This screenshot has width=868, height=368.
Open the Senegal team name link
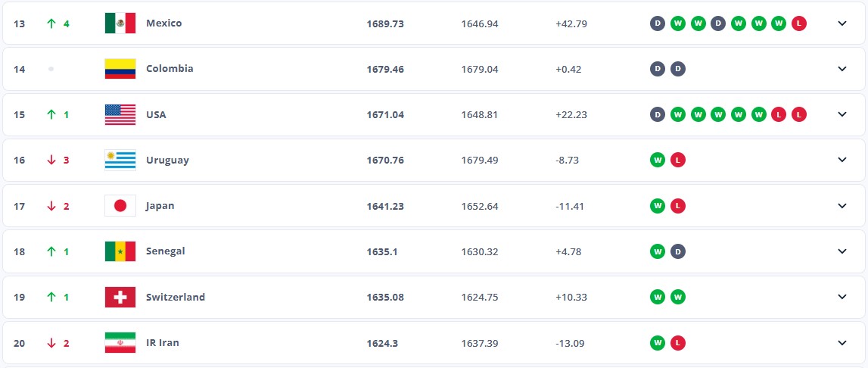165,251
